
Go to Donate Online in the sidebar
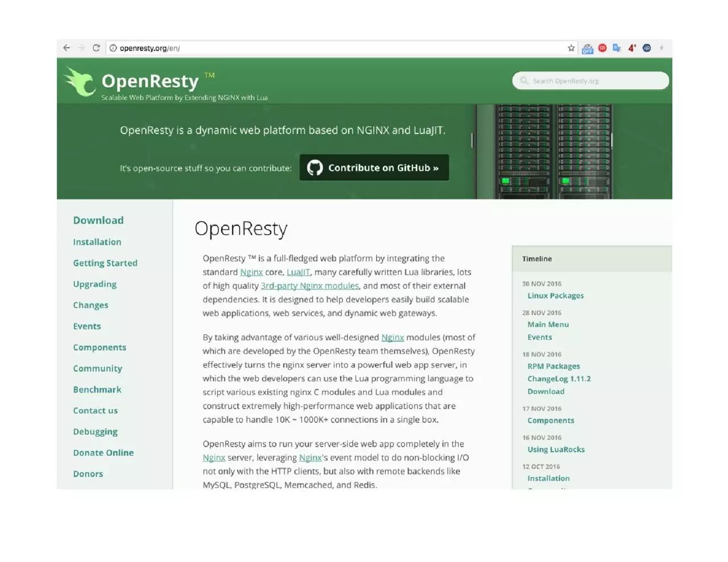click(x=104, y=453)
